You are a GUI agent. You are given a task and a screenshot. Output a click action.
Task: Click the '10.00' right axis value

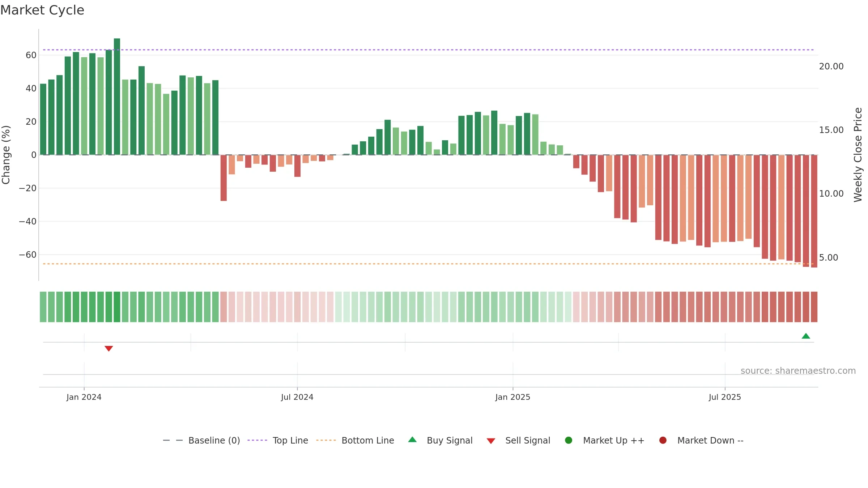click(831, 194)
